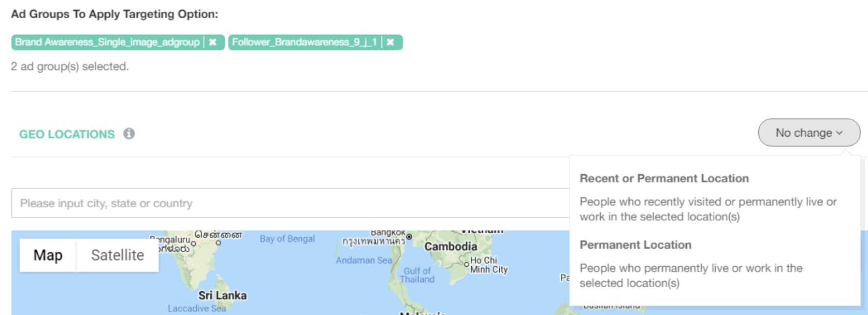Click the Andaman Sea label
868x315 pixels.
(x=364, y=260)
